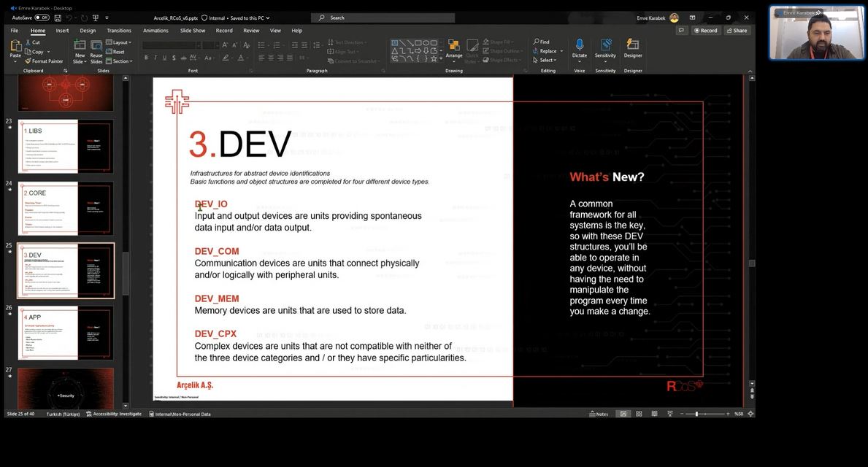Insert a star shape from gallery
The height and width of the screenshot is (467, 868).
point(434,58)
